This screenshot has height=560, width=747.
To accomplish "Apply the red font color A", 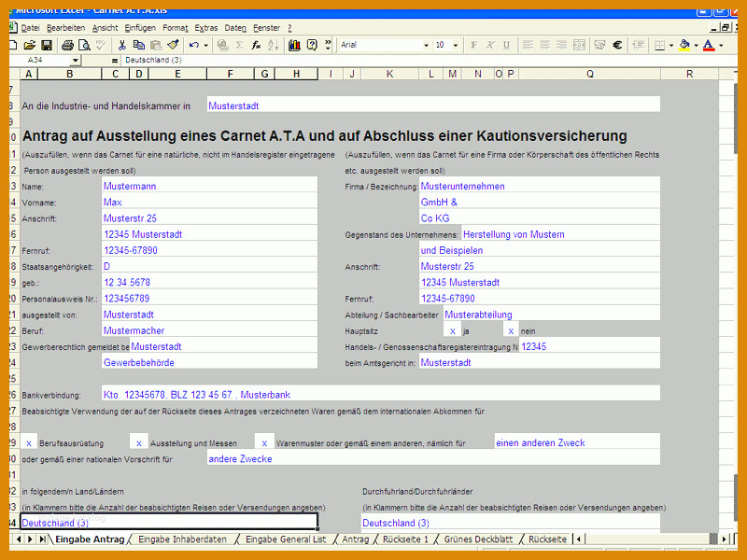I will coord(709,45).
